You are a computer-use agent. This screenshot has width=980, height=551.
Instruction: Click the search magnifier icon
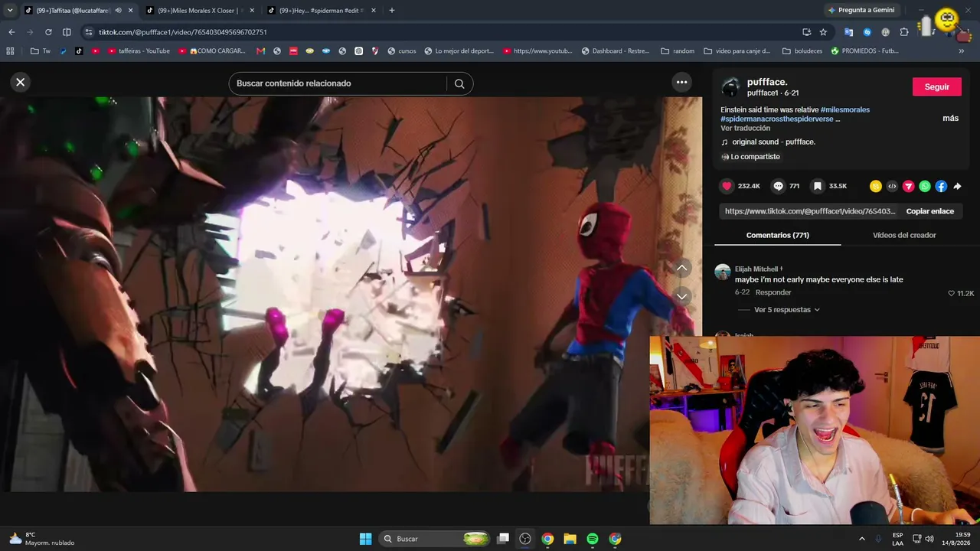pyautogui.click(x=459, y=83)
